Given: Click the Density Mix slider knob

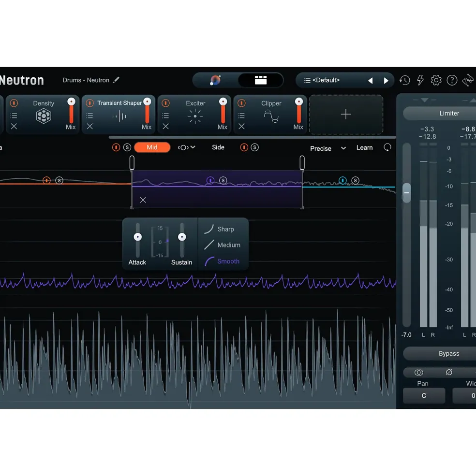Looking at the screenshot, I should point(71,101).
